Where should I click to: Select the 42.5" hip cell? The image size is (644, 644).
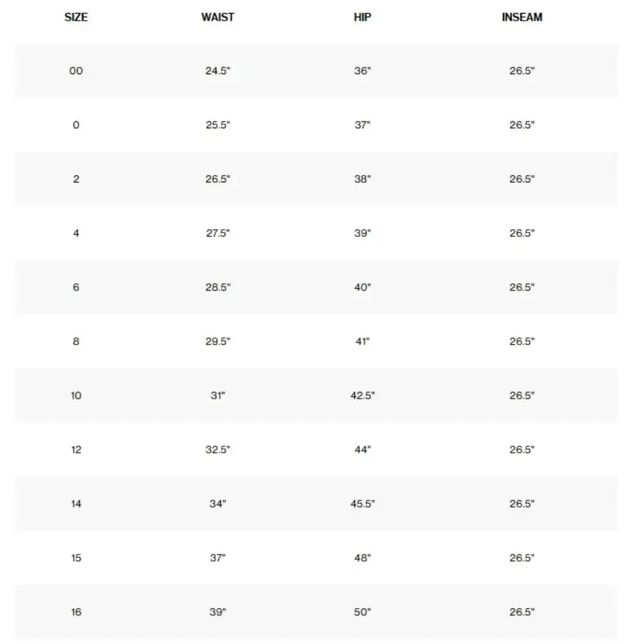[x=362, y=395]
